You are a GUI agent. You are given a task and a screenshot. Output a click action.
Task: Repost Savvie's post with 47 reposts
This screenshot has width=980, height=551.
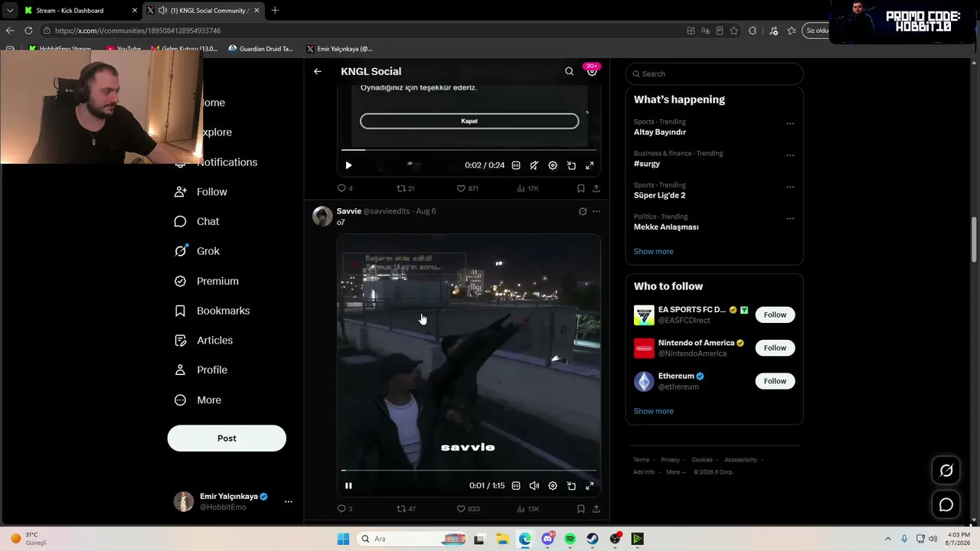406,509
